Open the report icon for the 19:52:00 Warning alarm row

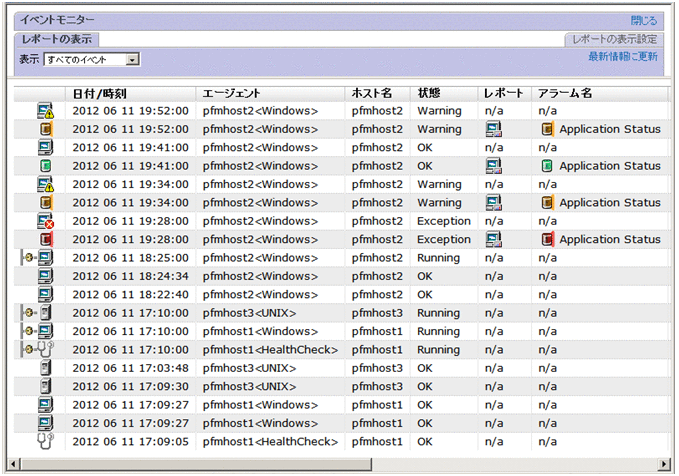493,129
